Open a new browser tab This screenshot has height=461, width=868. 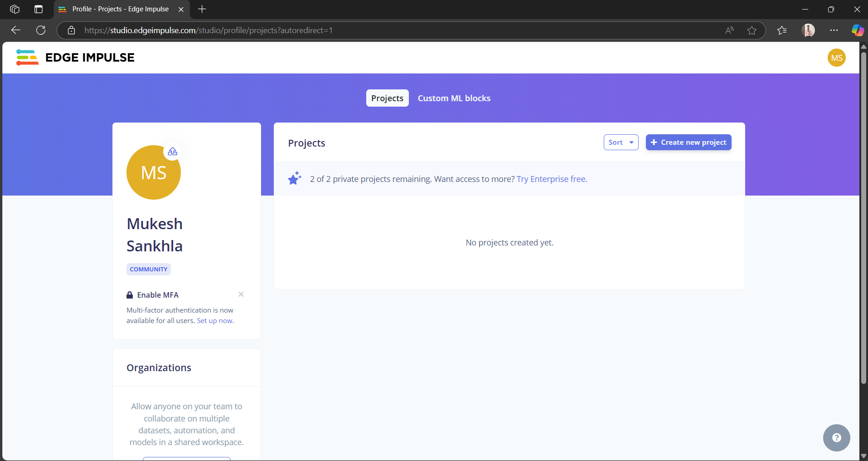click(x=202, y=9)
